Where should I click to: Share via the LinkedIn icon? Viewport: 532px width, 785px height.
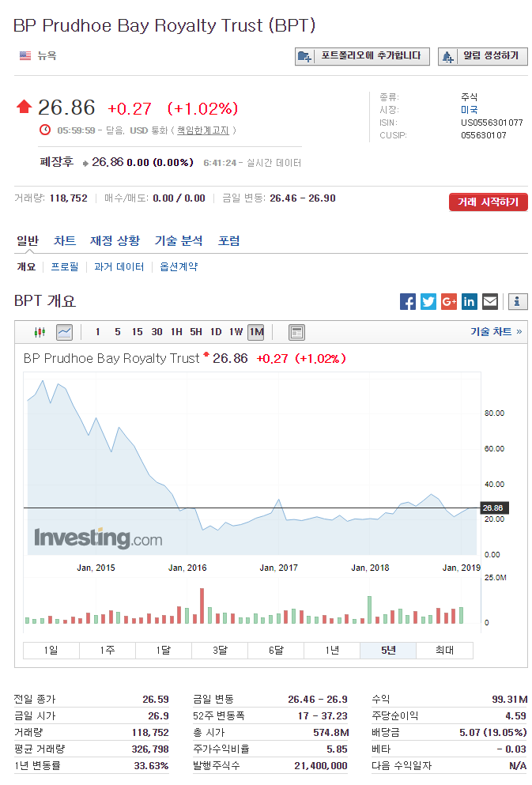469,301
